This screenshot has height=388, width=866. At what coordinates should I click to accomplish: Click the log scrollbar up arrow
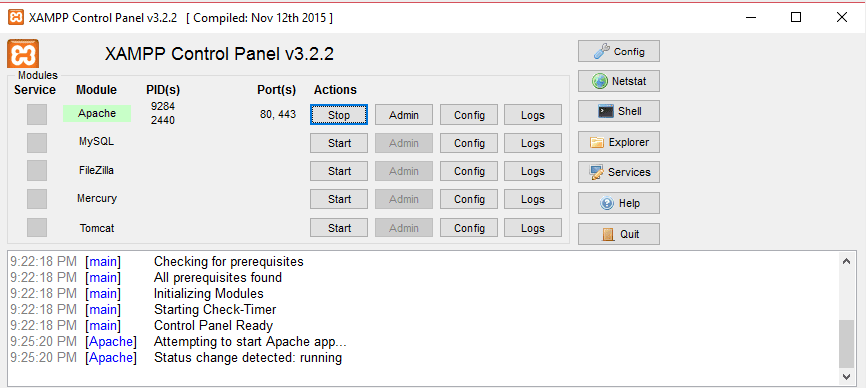click(846, 262)
